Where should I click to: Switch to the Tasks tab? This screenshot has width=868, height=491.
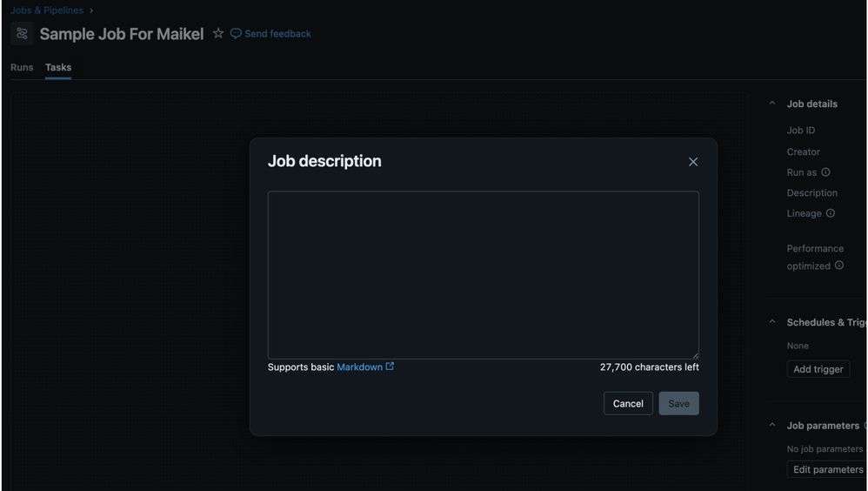58,67
